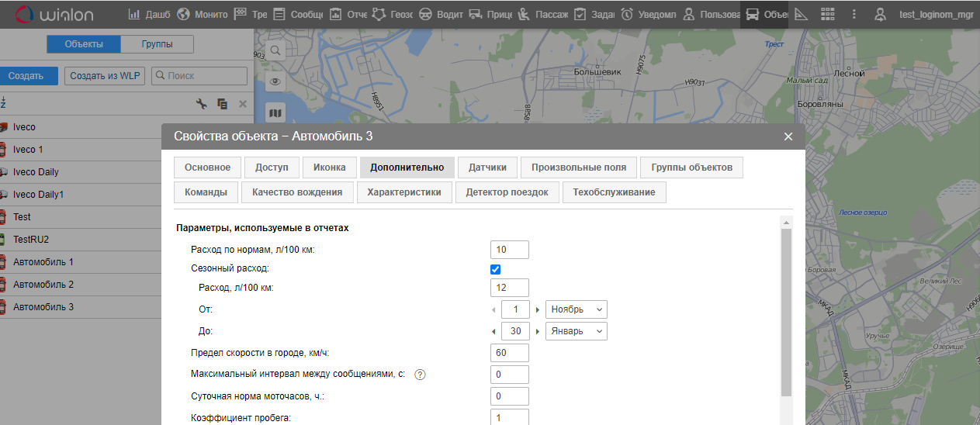
Task: Open the Messages (Сообще) menu item
Action: pyautogui.click(x=298, y=14)
